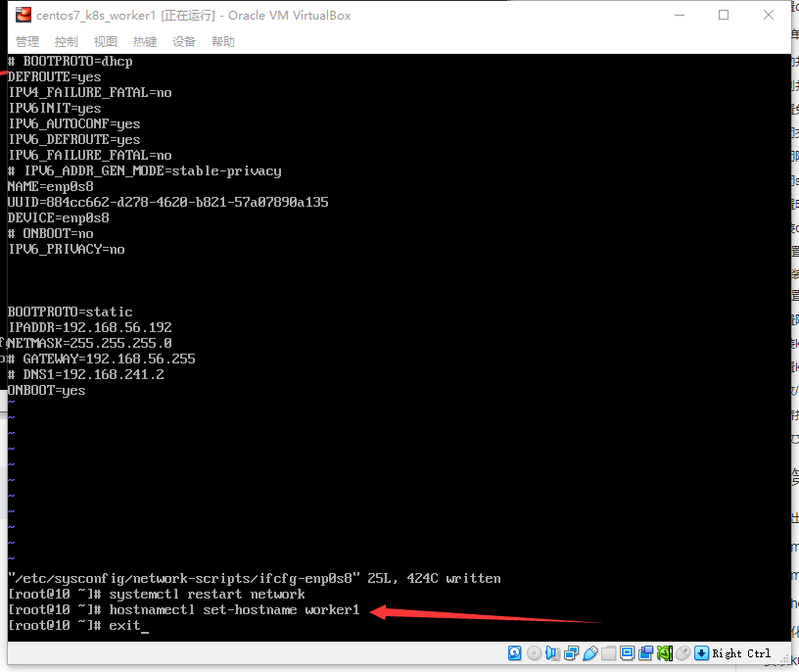This screenshot has height=672, width=799.
Task: Click the # DNS1=192.168.241.2 line
Action: (86, 375)
